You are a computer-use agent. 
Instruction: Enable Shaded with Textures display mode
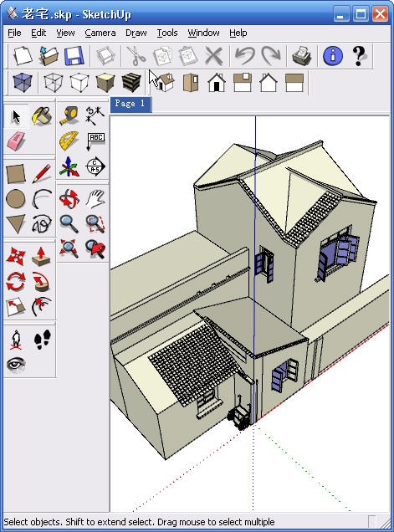click(131, 83)
